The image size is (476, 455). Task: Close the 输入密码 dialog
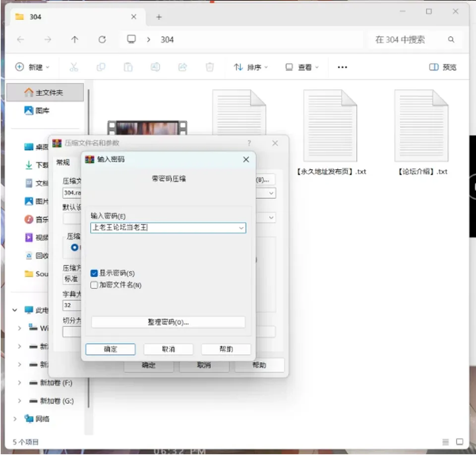[x=246, y=160]
